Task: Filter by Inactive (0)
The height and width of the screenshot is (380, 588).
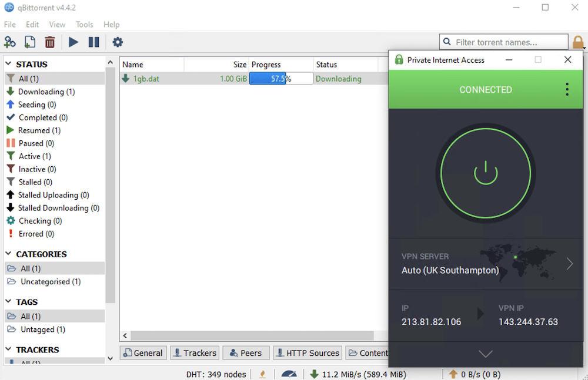Action: click(x=55, y=169)
